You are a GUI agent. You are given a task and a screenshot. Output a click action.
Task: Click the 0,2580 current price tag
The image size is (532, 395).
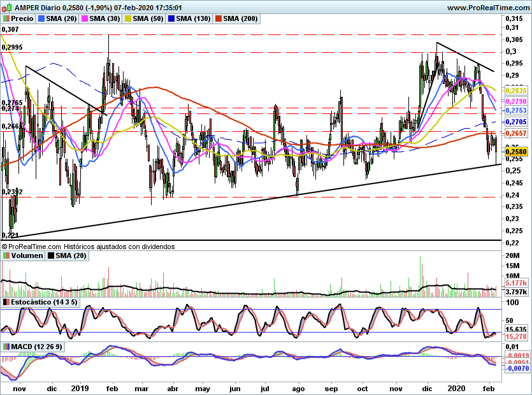pos(516,152)
